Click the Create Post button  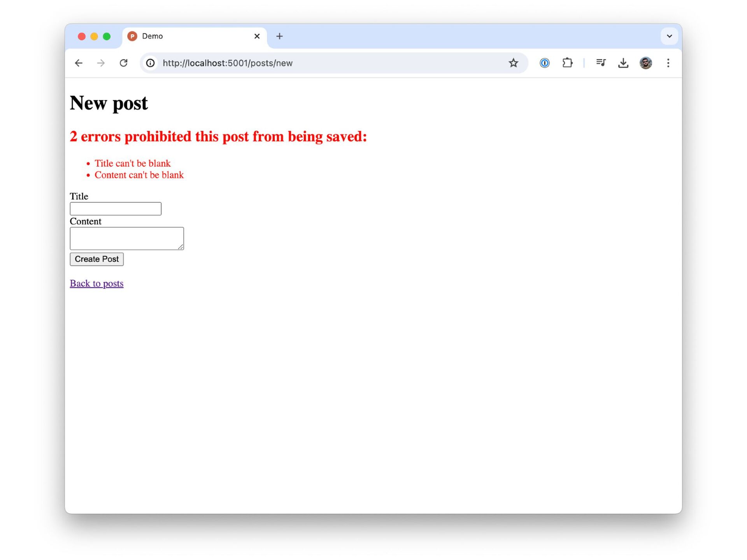96,259
